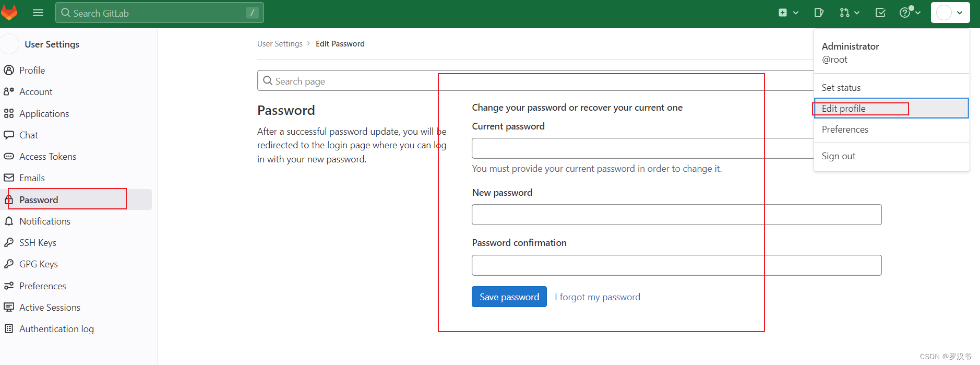Toggle the user menu chevron
The image size is (980, 365).
pyautogui.click(x=960, y=13)
